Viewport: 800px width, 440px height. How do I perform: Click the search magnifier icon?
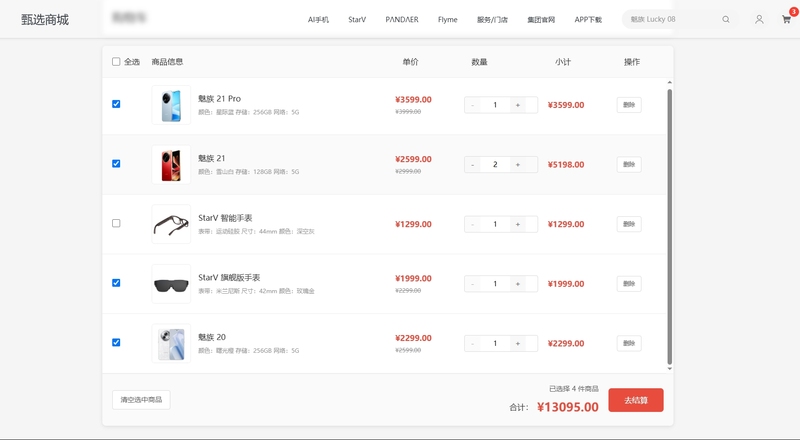tap(726, 19)
